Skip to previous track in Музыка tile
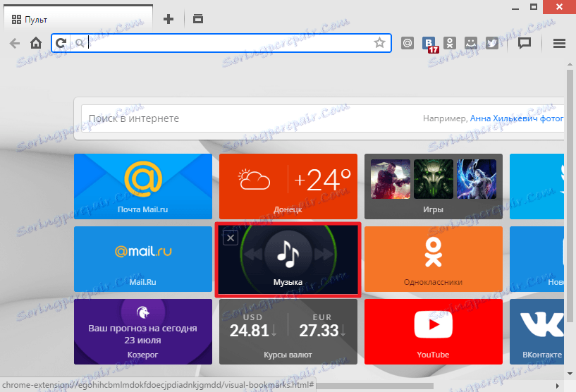This screenshot has height=392, width=576. point(253,254)
